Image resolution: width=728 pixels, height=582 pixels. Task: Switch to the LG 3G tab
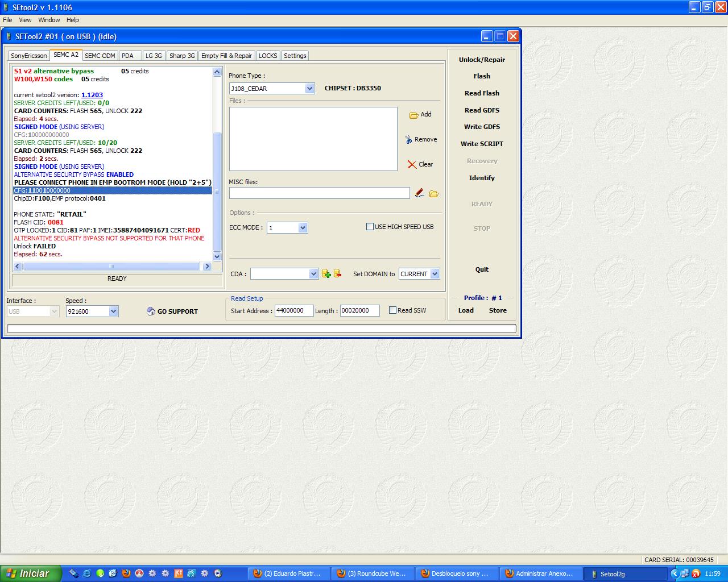[x=154, y=56]
